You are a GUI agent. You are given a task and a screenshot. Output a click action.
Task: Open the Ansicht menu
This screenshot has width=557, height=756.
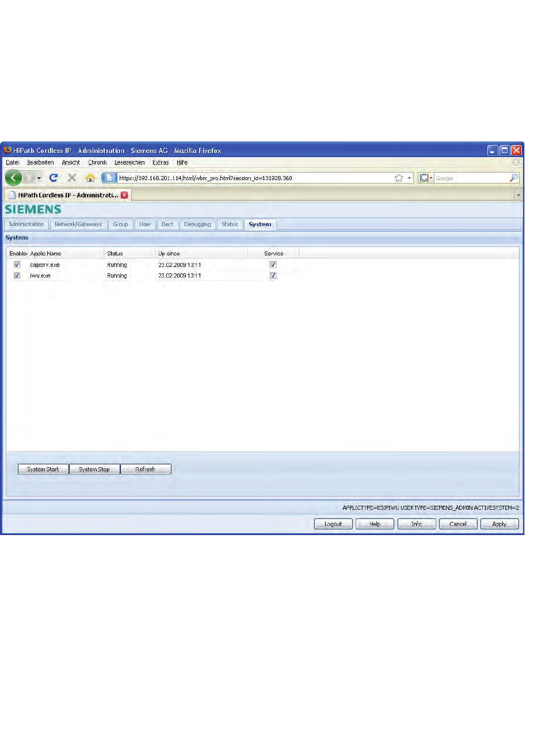pyautogui.click(x=71, y=163)
